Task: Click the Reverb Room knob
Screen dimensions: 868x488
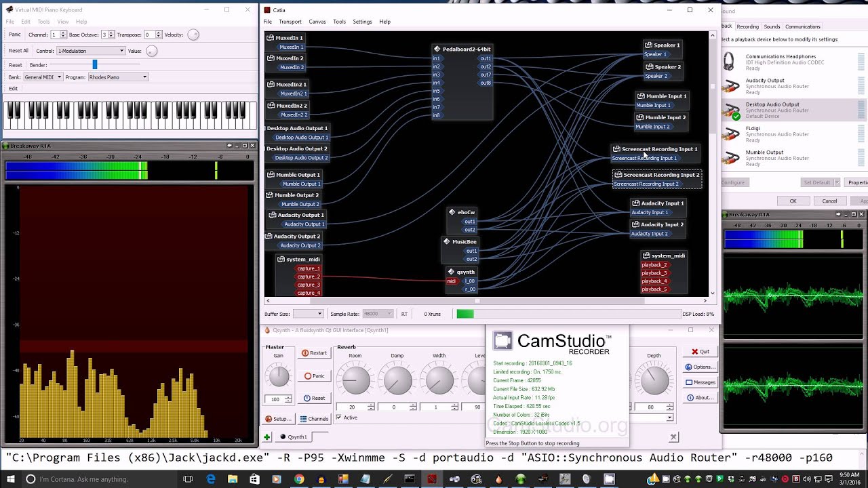Action: tap(355, 381)
